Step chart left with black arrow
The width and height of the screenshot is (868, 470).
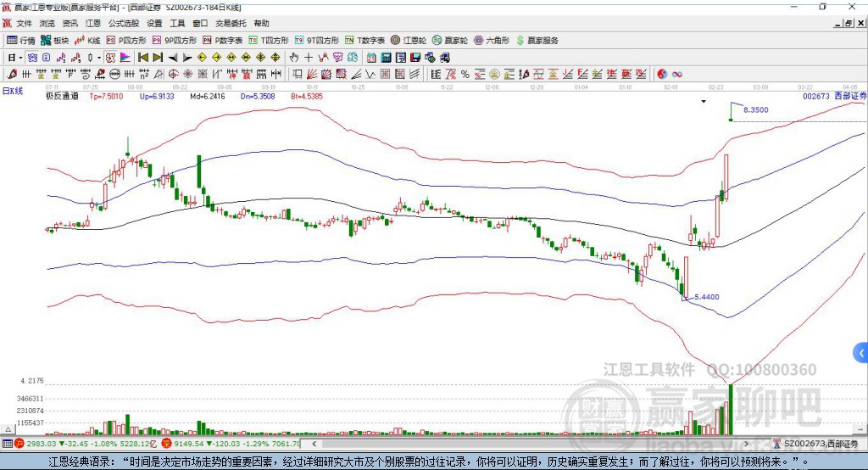[173, 58]
